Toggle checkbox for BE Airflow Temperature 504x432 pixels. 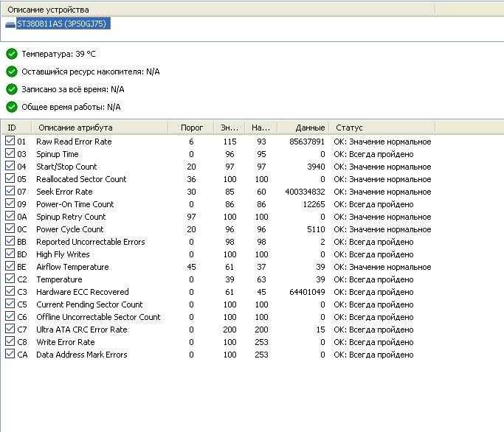[x=10, y=266]
